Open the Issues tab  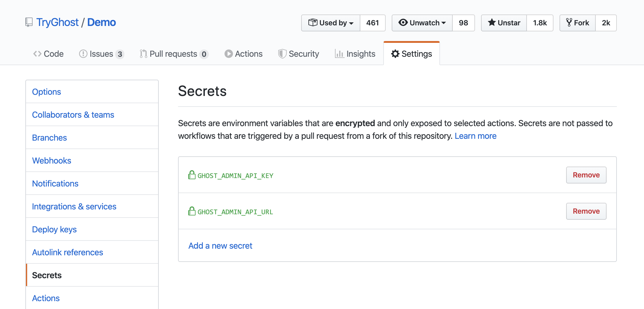pyautogui.click(x=101, y=54)
